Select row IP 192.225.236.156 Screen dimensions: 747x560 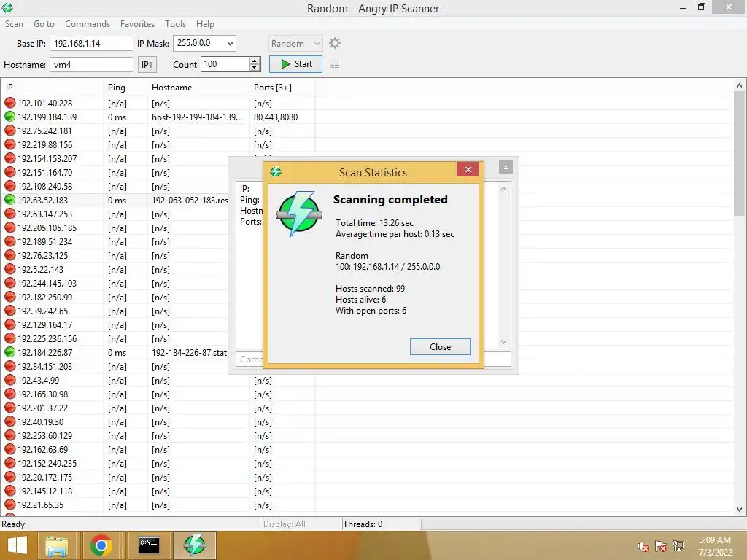(x=47, y=338)
